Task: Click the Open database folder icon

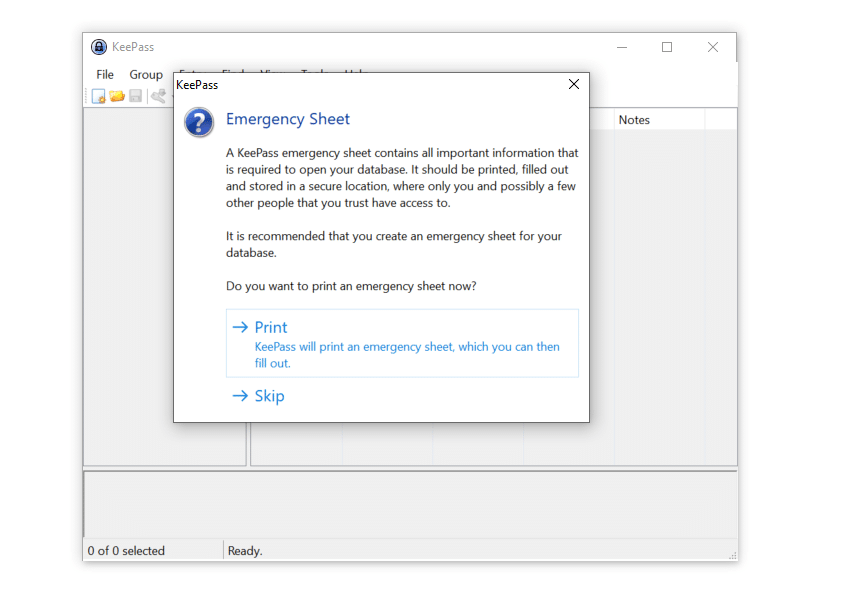Action: tap(117, 96)
